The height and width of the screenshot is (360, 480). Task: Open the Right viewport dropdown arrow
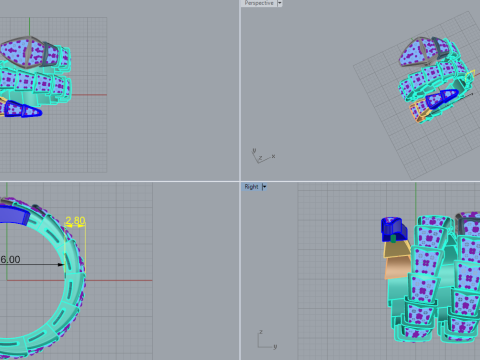tap(264, 187)
